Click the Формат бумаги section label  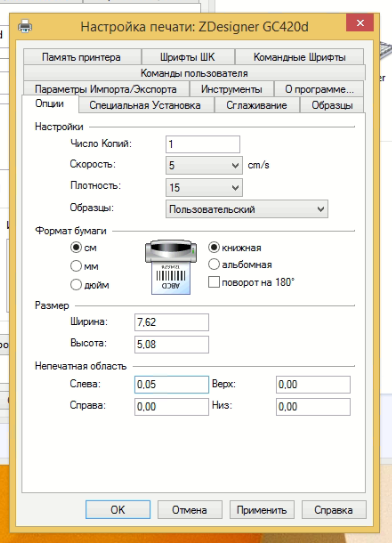click(71, 231)
